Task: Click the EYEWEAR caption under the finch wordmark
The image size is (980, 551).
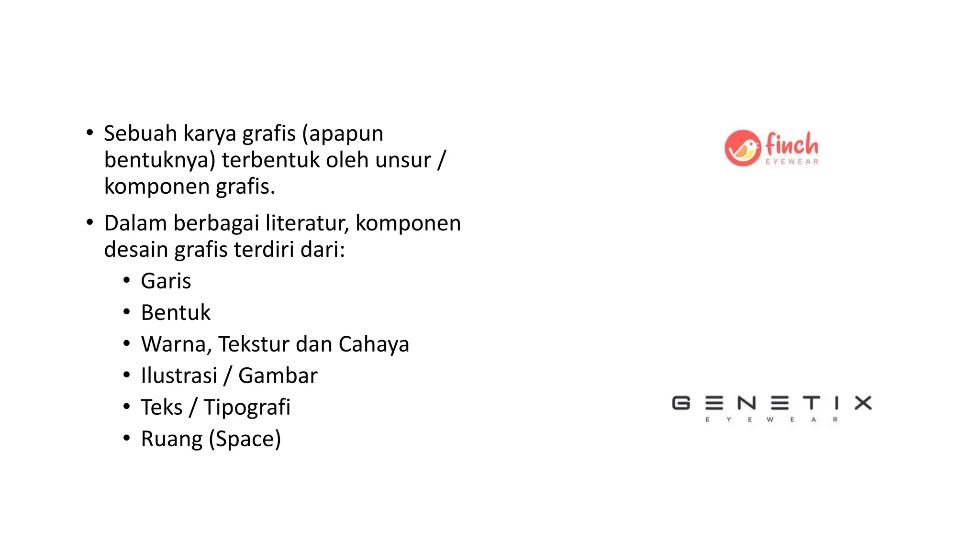Action: [x=792, y=162]
